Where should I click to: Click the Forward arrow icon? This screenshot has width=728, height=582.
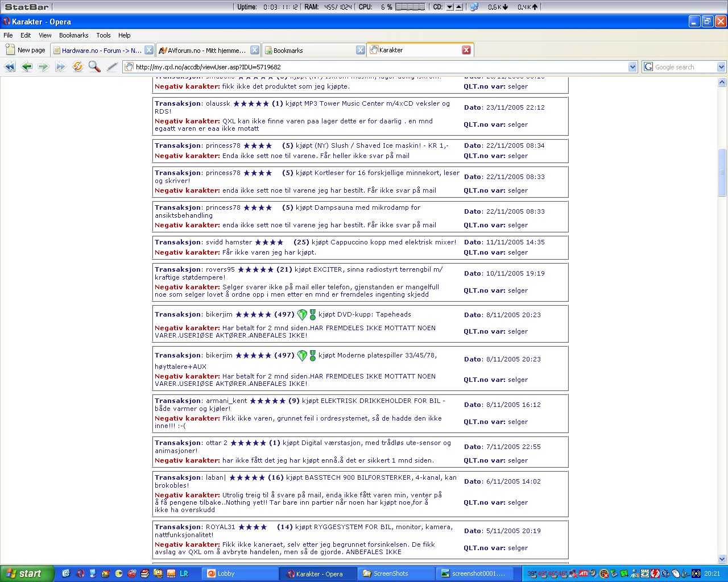[x=43, y=67]
